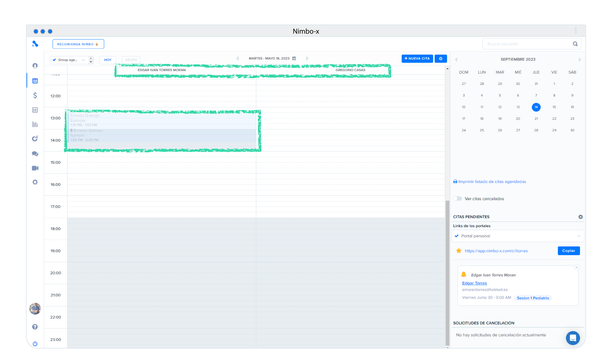The image size is (612, 364).
Task: Dismiss the Edgar Ivan Torres Moran notification card
Action: pyautogui.click(x=577, y=267)
